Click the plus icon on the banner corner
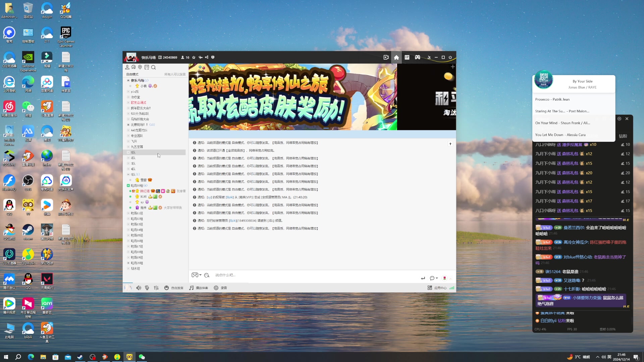644x362 pixels. pyautogui.click(x=452, y=67)
